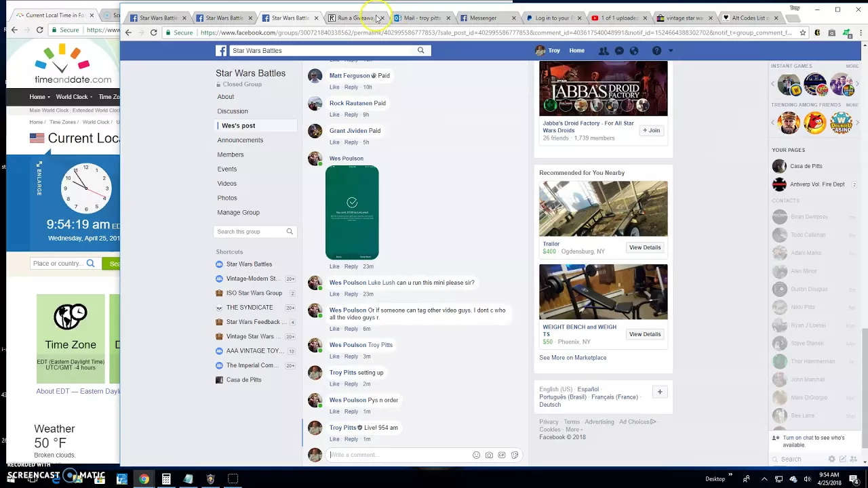Open the sticker picker in comment box
868x488 pixels.
coord(515,455)
